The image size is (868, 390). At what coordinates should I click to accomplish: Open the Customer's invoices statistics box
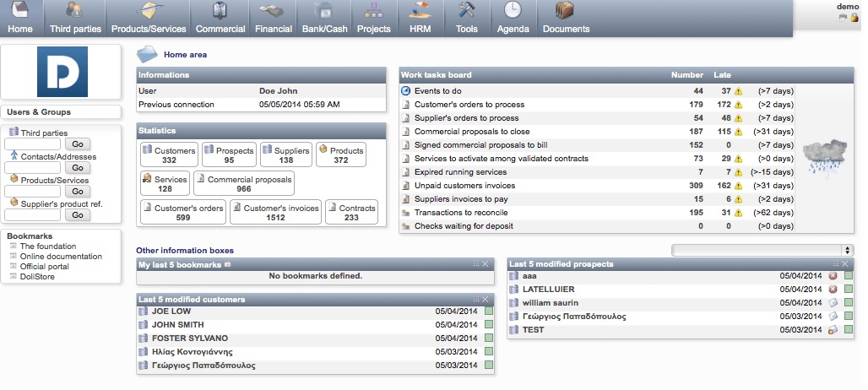coord(275,212)
